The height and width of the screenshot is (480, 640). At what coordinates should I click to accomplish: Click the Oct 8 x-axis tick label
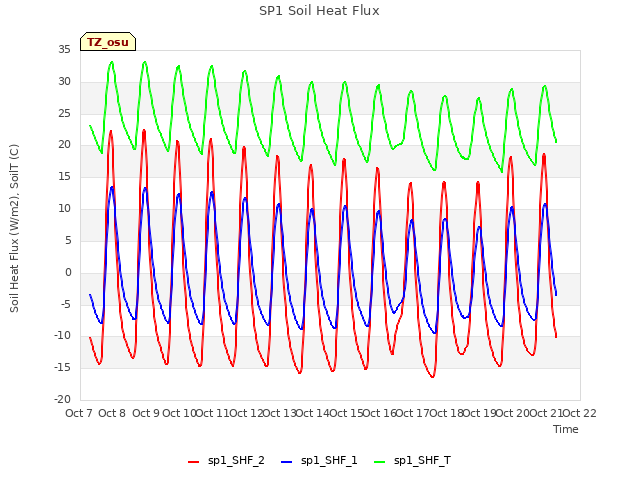point(112,413)
